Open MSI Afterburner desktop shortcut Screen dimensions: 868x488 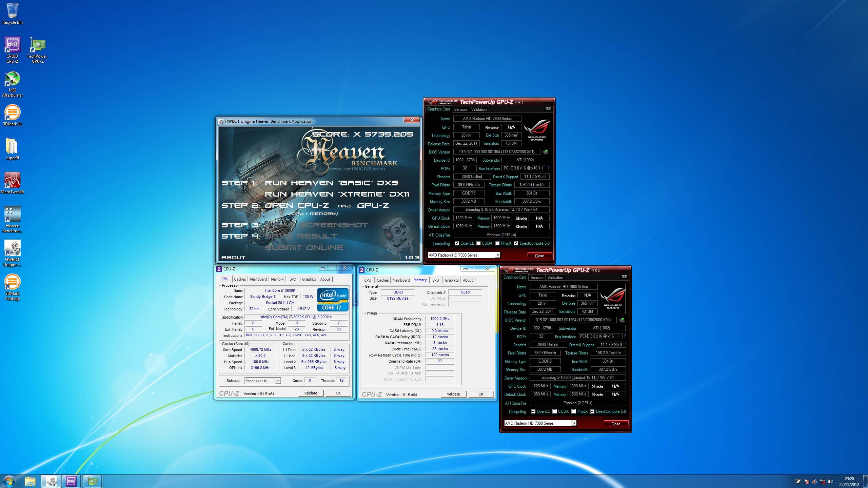pyautogui.click(x=12, y=84)
